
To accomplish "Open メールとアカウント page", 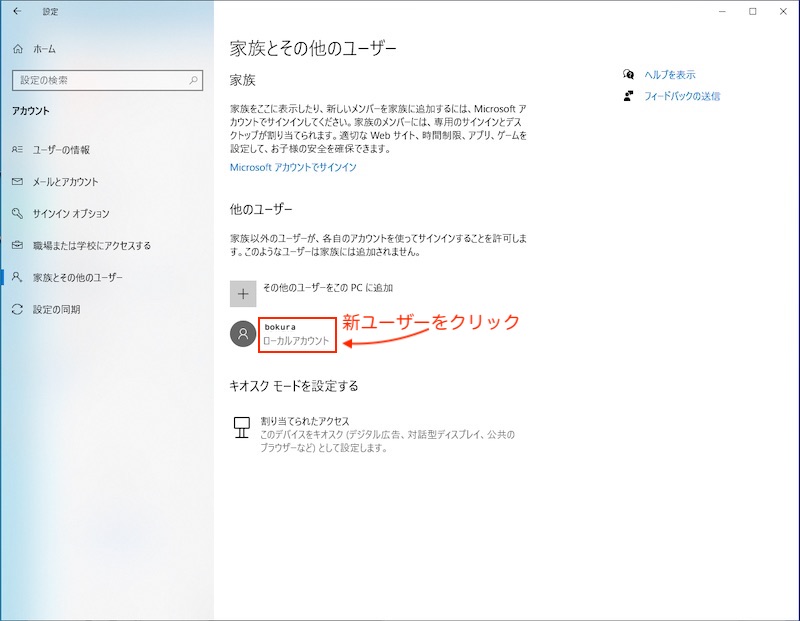I will click(x=65, y=182).
